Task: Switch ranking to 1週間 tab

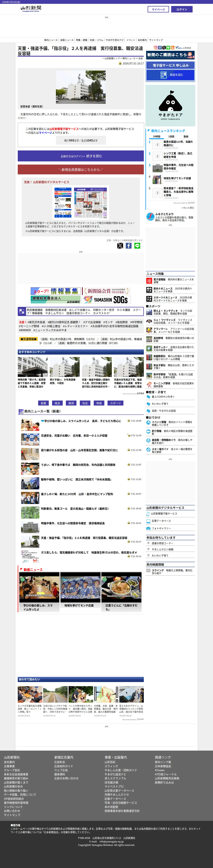Action: pyautogui.click(x=171, y=137)
